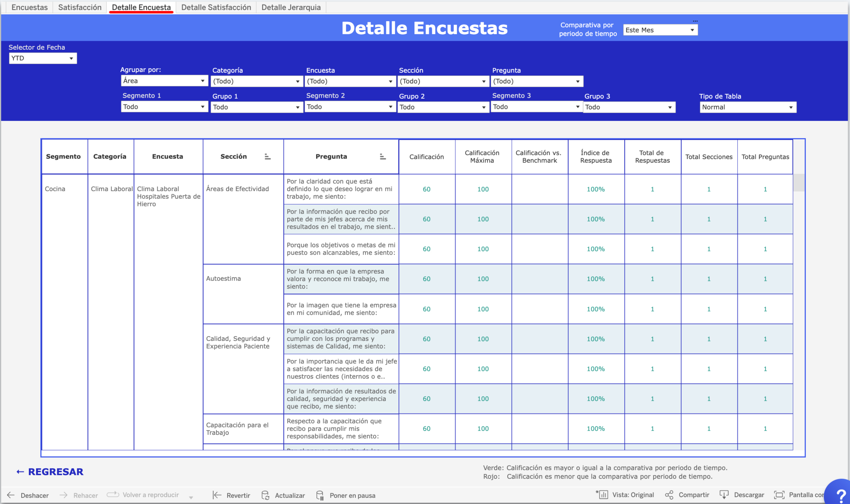Click the Pantalla completa fullscreen icon
The height and width of the screenshot is (504, 850).
pos(779,495)
